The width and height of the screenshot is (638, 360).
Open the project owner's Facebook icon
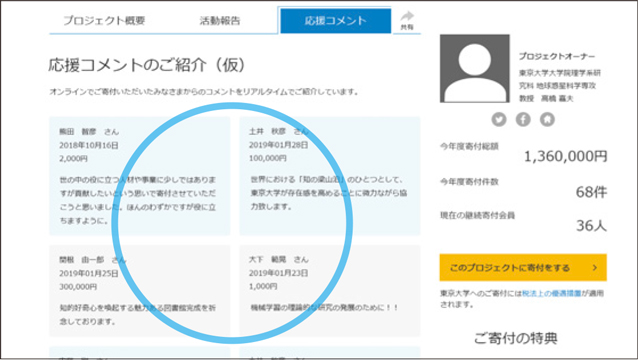(523, 119)
